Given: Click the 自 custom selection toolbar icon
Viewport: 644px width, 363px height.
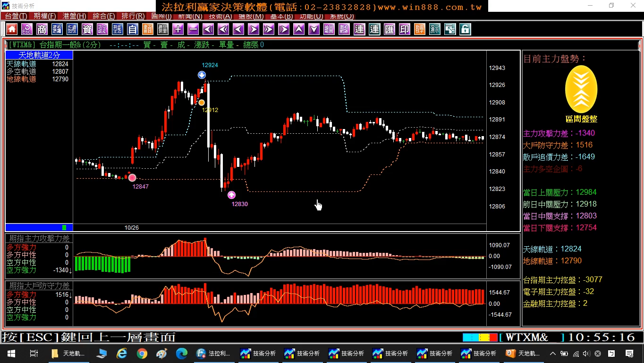Looking at the screenshot, I should [133, 29].
